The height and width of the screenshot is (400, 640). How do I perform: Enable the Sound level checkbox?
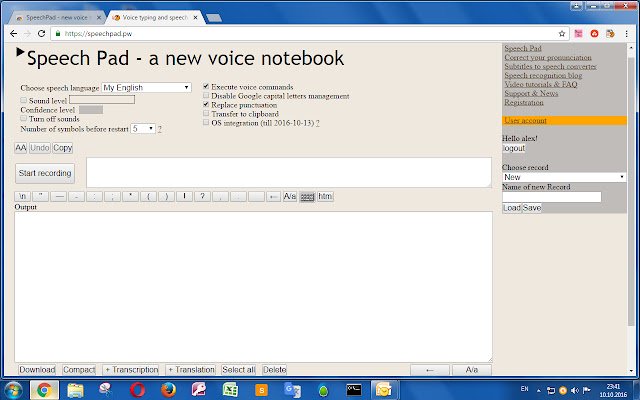[x=24, y=100]
